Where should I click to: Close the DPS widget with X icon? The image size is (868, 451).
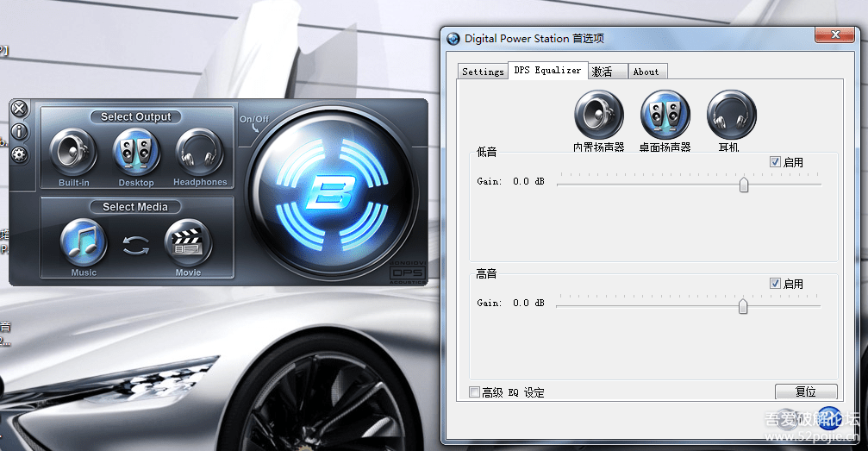click(x=19, y=109)
